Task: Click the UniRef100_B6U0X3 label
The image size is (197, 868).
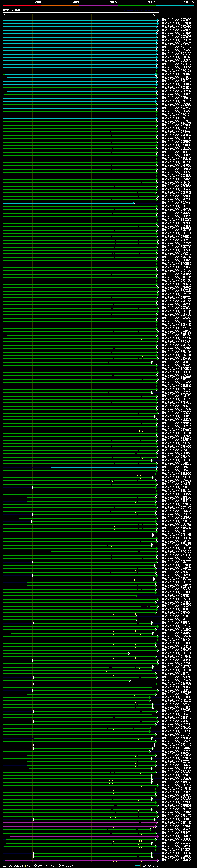Action: point(177,819)
